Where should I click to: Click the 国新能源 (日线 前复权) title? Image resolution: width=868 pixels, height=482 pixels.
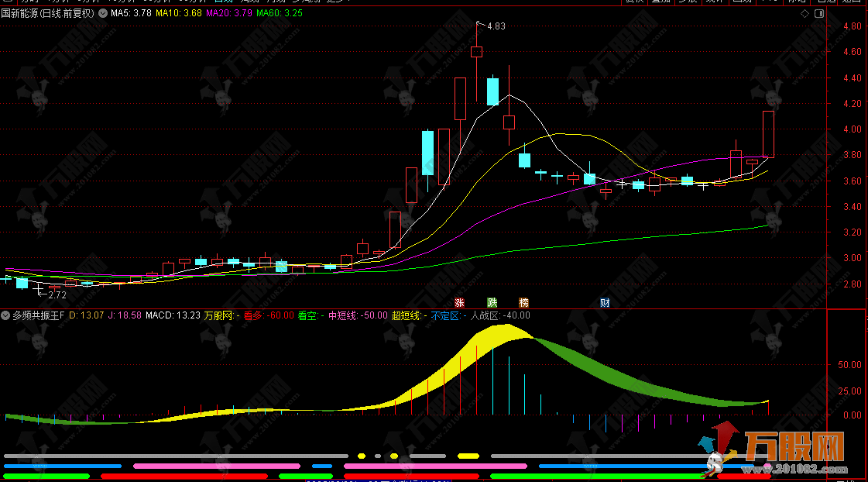(x=48, y=13)
